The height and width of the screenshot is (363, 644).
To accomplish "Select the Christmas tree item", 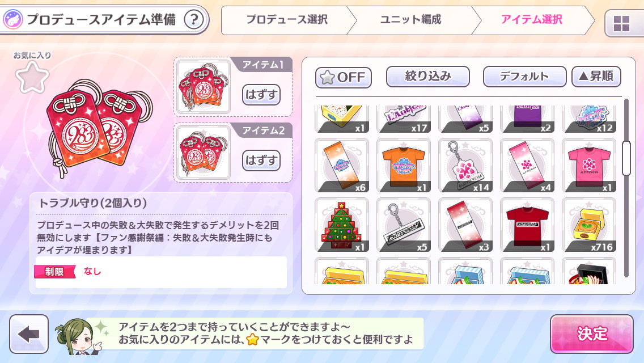I will [342, 225].
